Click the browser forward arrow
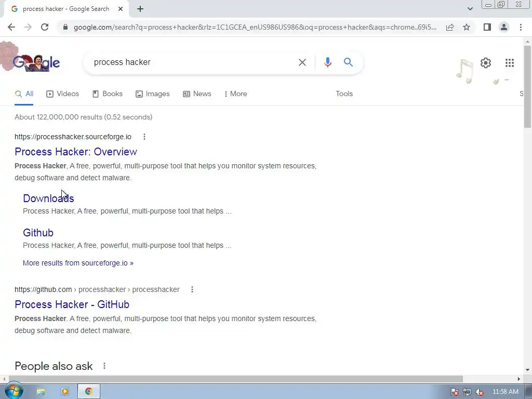 tap(28, 27)
